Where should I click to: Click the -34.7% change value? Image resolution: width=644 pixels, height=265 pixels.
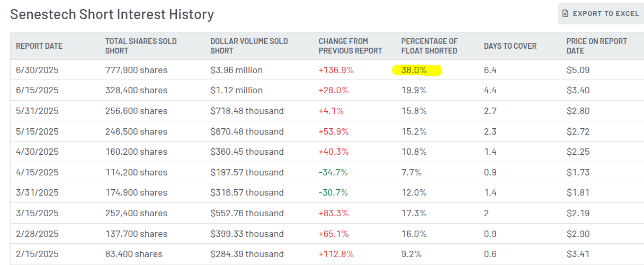[x=333, y=172]
